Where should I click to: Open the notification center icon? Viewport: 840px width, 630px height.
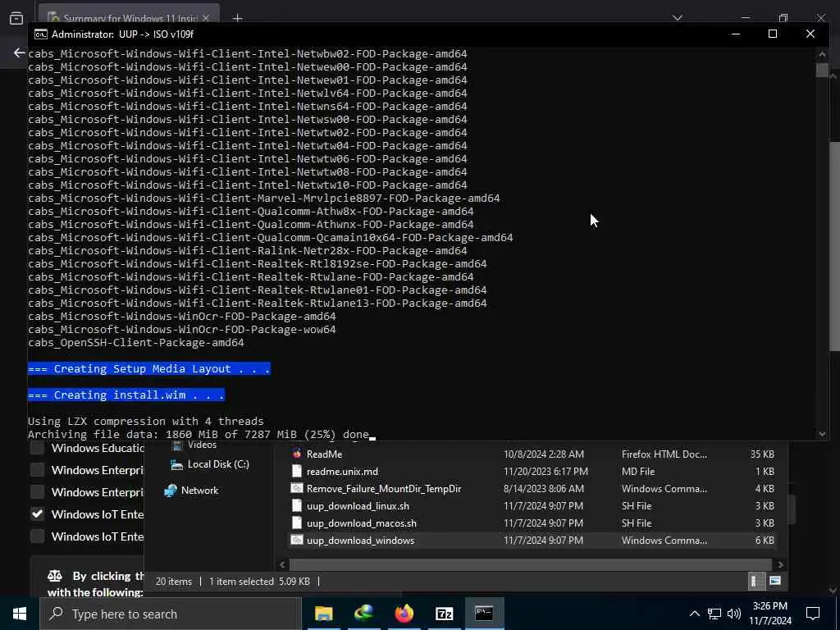pyautogui.click(x=813, y=614)
